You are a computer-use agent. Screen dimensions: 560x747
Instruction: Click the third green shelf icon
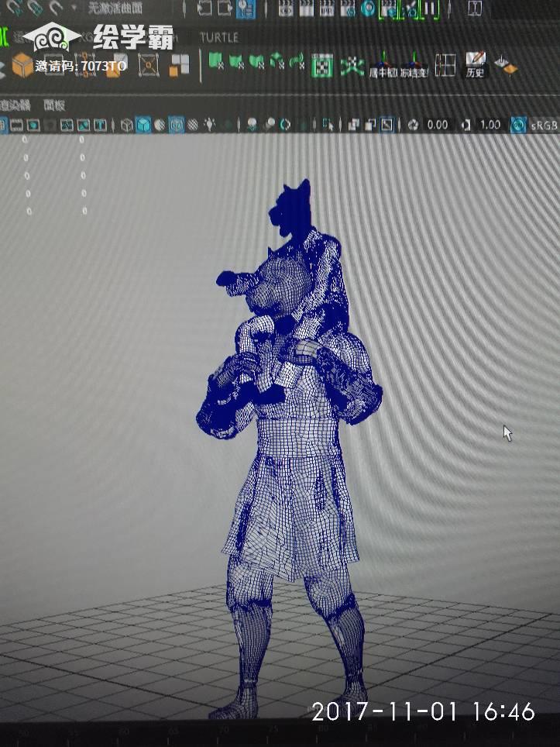(x=256, y=61)
